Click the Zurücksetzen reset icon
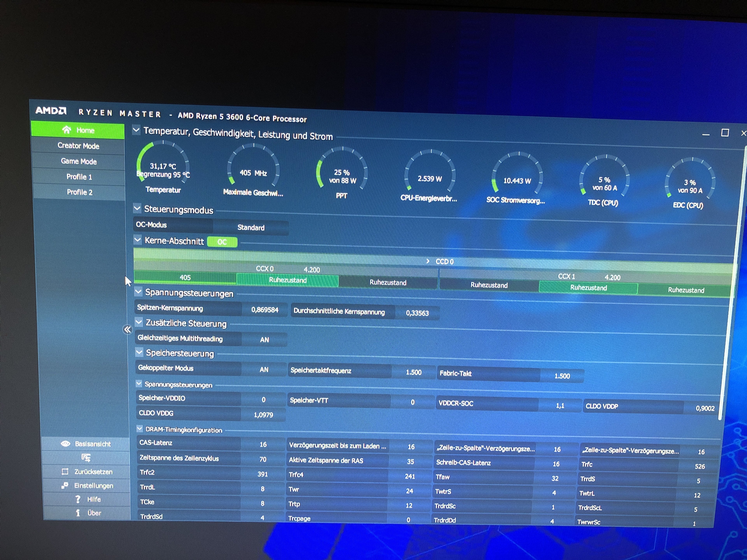 tap(65, 472)
